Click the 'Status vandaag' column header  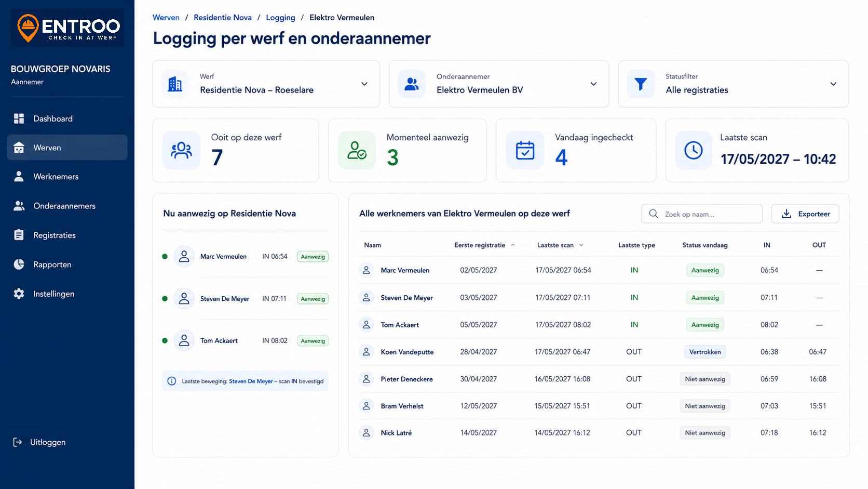click(705, 245)
